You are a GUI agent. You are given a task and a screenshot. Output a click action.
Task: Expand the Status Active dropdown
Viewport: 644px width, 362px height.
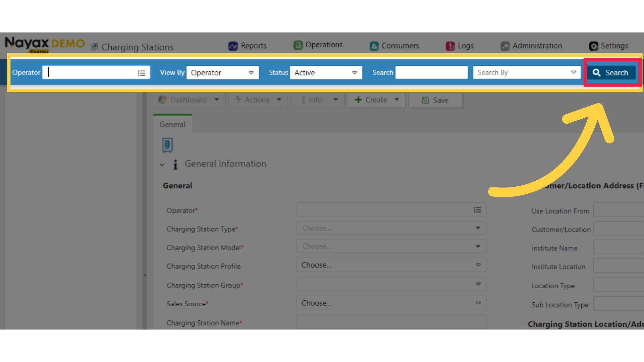326,73
